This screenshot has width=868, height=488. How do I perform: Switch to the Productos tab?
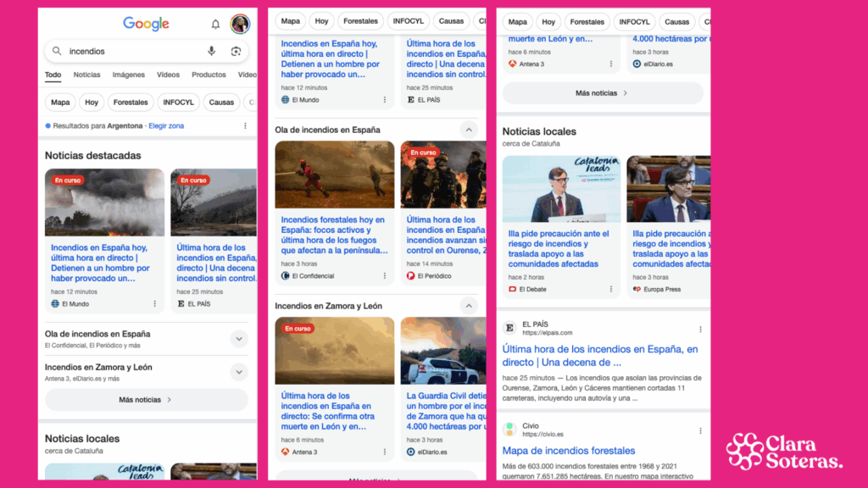point(209,75)
